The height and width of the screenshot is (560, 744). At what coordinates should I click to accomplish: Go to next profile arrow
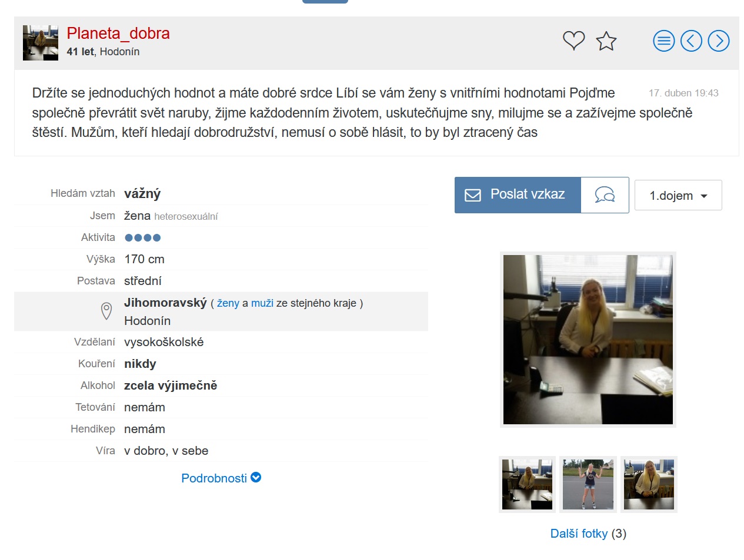pyautogui.click(x=719, y=41)
